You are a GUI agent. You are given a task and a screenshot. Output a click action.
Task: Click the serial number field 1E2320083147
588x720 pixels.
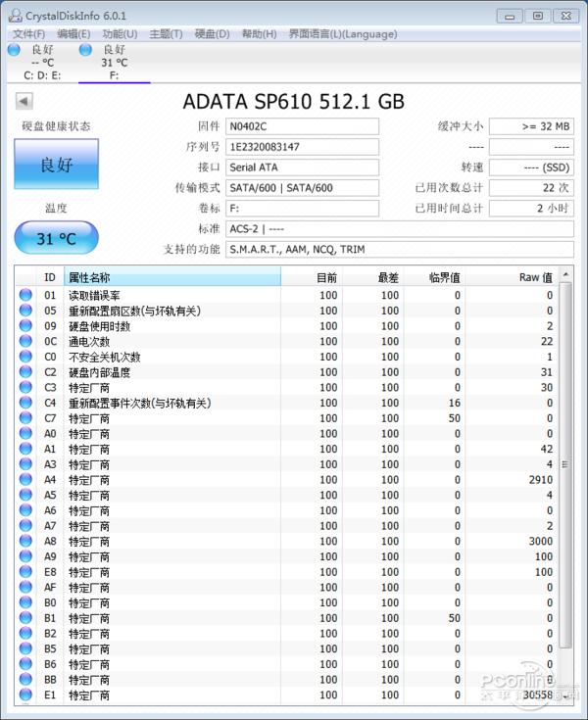click(x=302, y=147)
